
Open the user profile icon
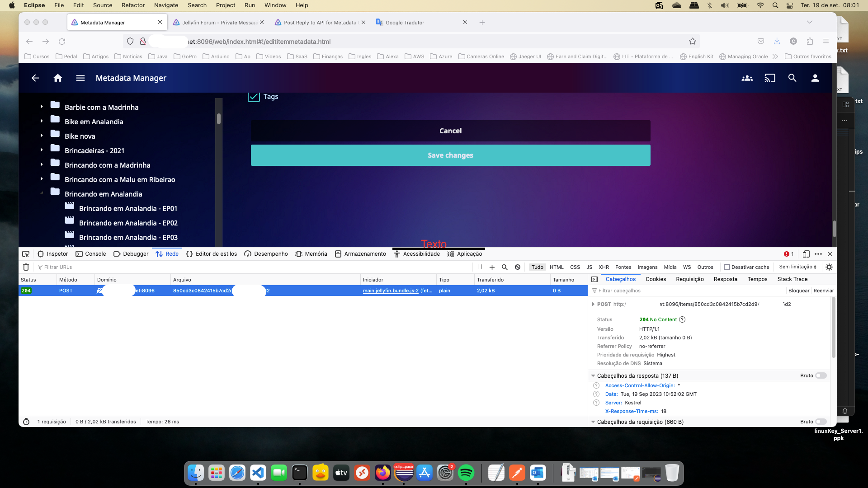[x=815, y=78]
